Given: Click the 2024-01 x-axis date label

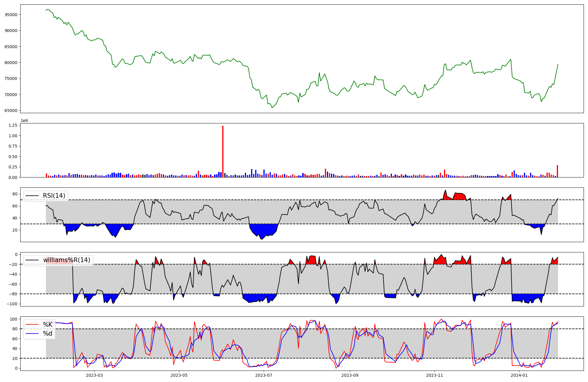Looking at the screenshot, I should point(519,375).
